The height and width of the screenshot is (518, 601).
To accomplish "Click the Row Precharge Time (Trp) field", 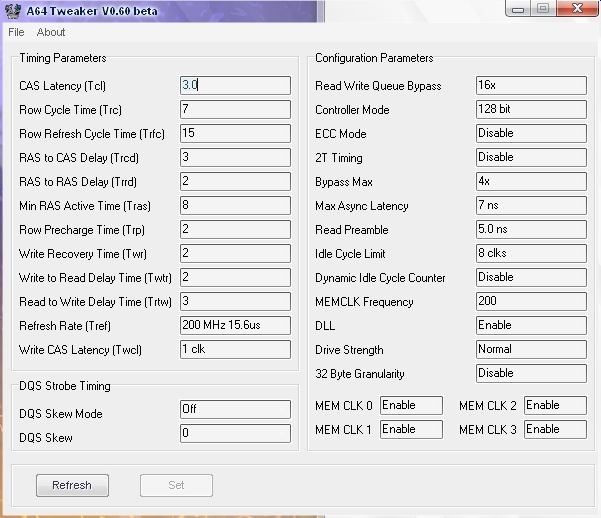I will pyautogui.click(x=235, y=229).
